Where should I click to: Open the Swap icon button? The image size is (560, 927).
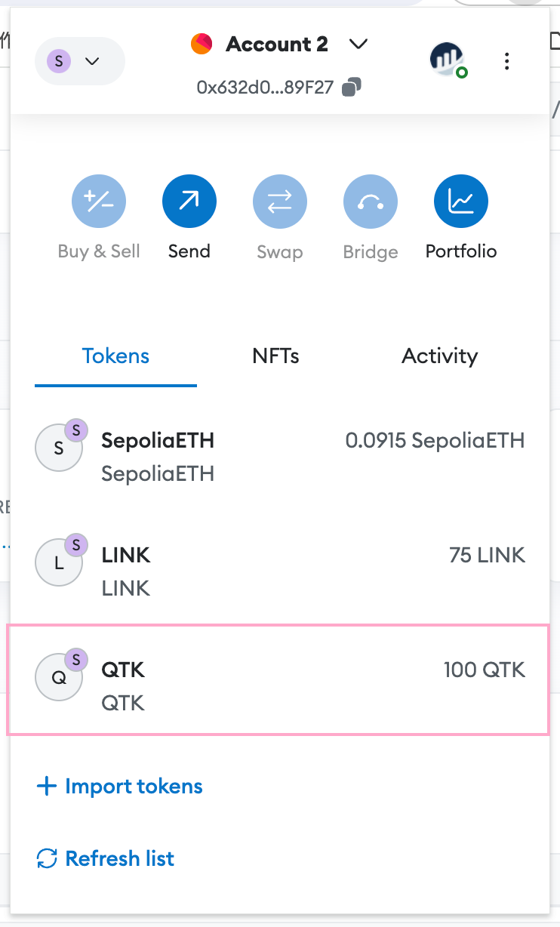(280, 201)
